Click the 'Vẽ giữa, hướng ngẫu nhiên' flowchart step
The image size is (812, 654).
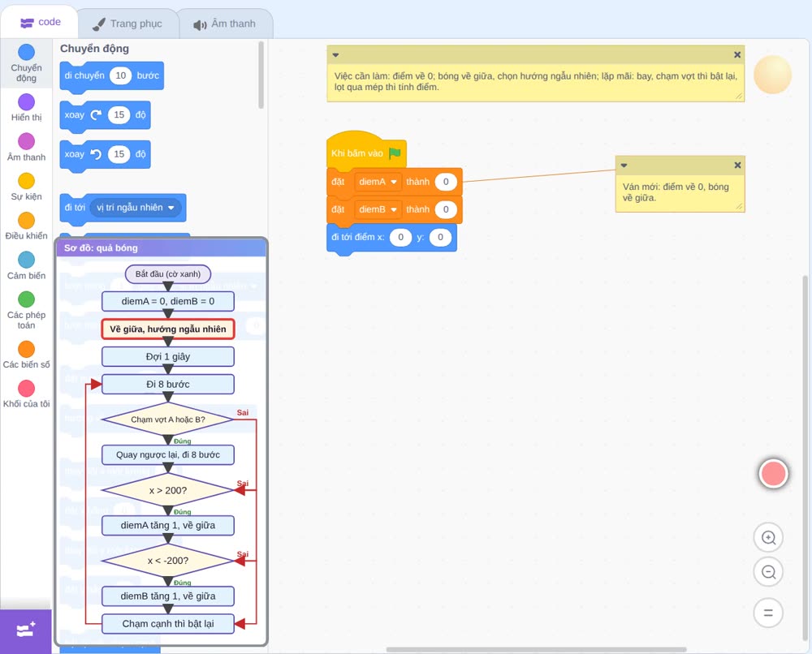(168, 329)
